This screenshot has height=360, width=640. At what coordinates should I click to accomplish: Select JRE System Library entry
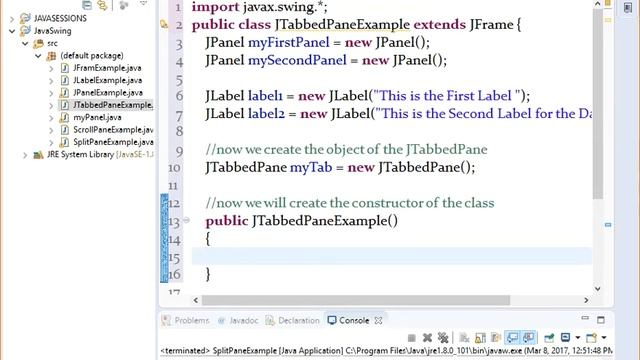100,154
